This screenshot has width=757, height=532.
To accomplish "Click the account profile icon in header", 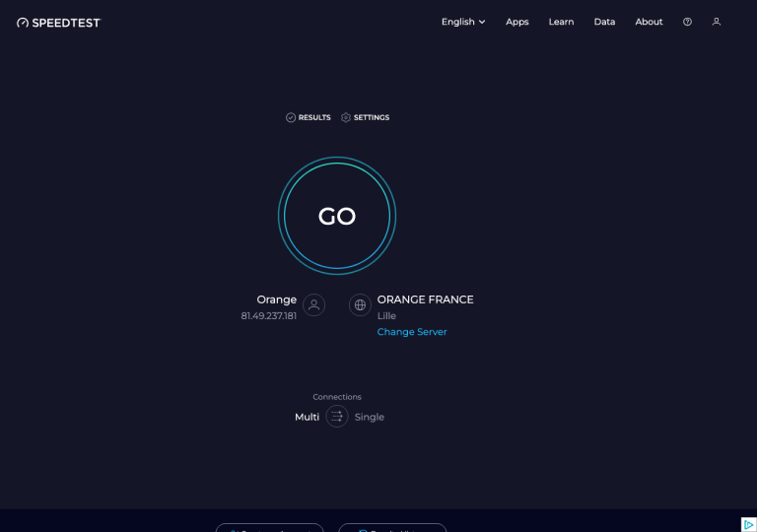I will tap(717, 22).
